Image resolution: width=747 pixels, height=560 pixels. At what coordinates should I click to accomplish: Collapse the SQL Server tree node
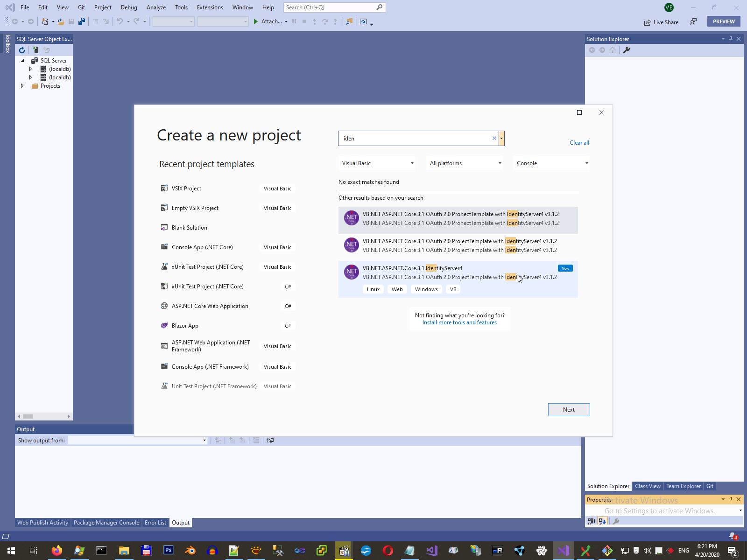point(22,61)
